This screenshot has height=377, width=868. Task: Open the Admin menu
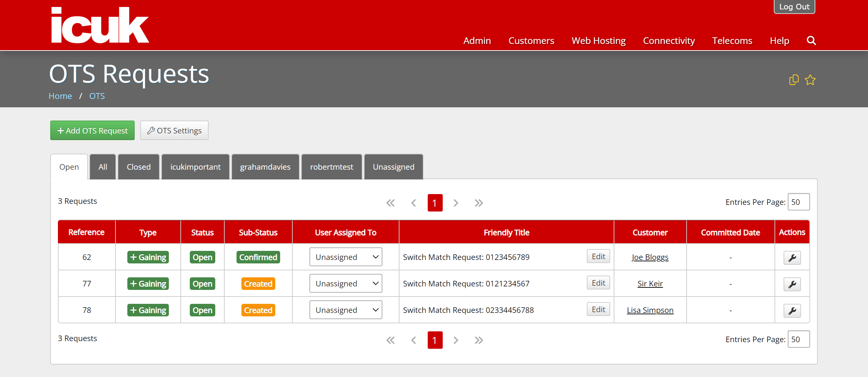pos(477,41)
